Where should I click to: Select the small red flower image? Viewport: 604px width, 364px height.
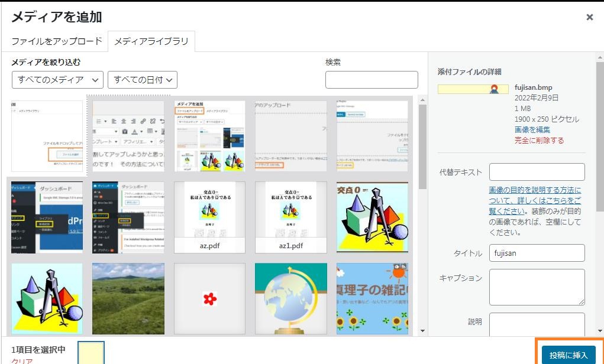(x=209, y=298)
